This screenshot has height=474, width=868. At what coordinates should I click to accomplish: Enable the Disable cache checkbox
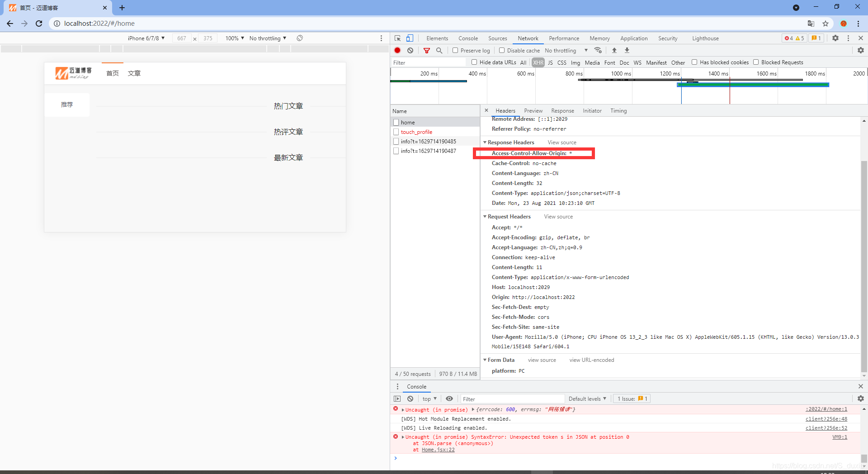502,50
